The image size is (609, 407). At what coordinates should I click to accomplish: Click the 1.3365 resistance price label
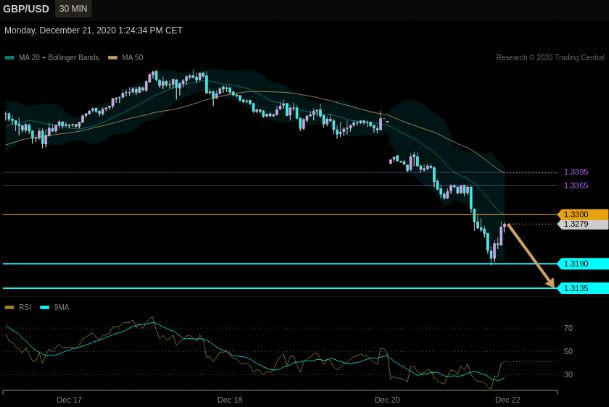pyautogui.click(x=576, y=185)
